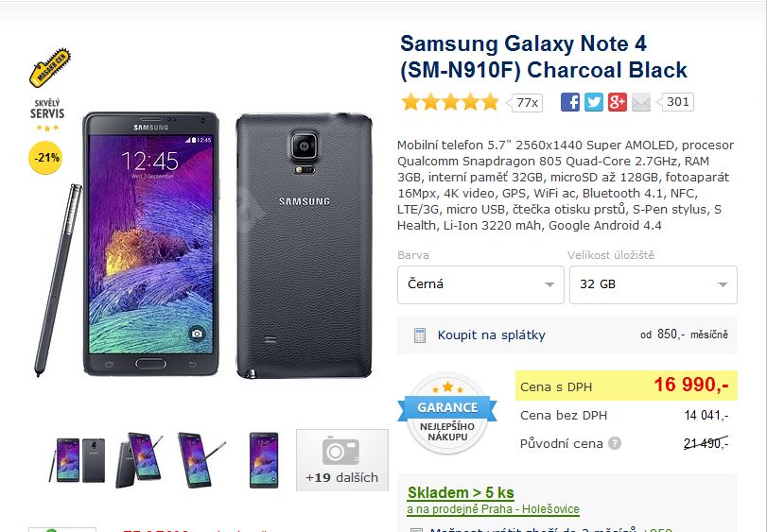The height and width of the screenshot is (532, 767).
Task: Share the product on Twitter
Action: (593, 102)
